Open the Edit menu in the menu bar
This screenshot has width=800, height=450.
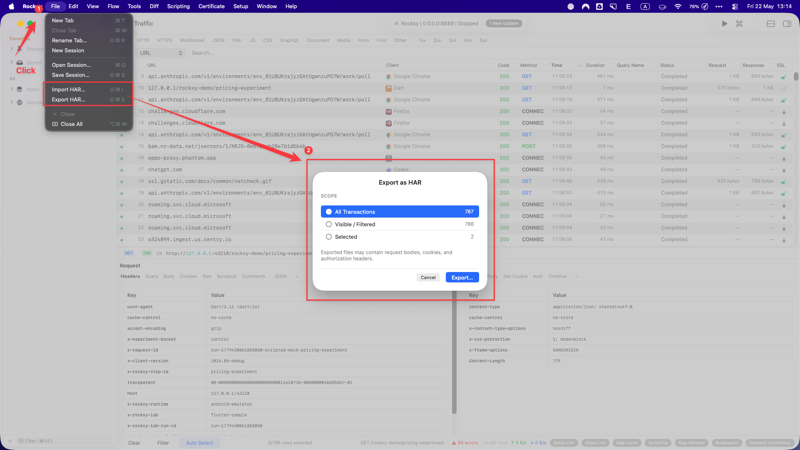[x=73, y=6]
